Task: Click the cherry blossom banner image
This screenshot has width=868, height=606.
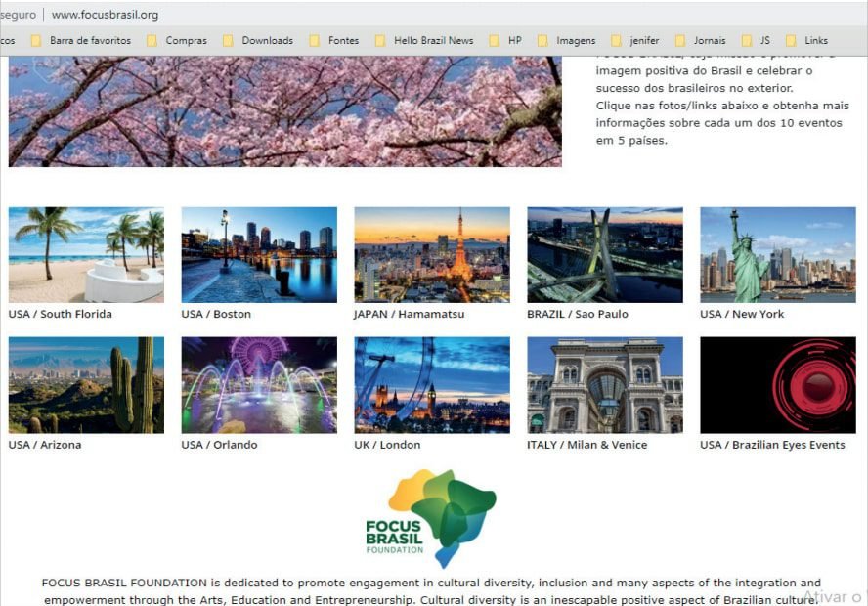Action: point(285,111)
